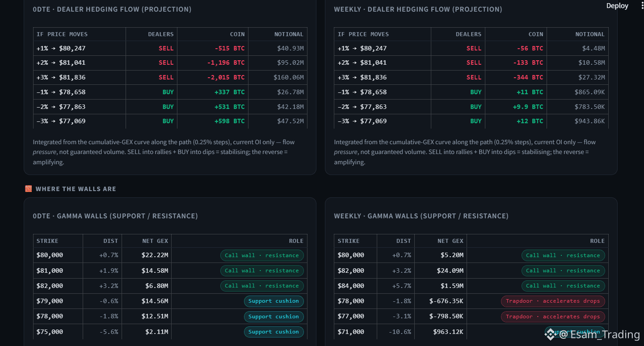Screen dimensions: 644x346
Task: Click Trapdoor badge for weekly $78,000 strike
Action: pyautogui.click(x=553, y=301)
